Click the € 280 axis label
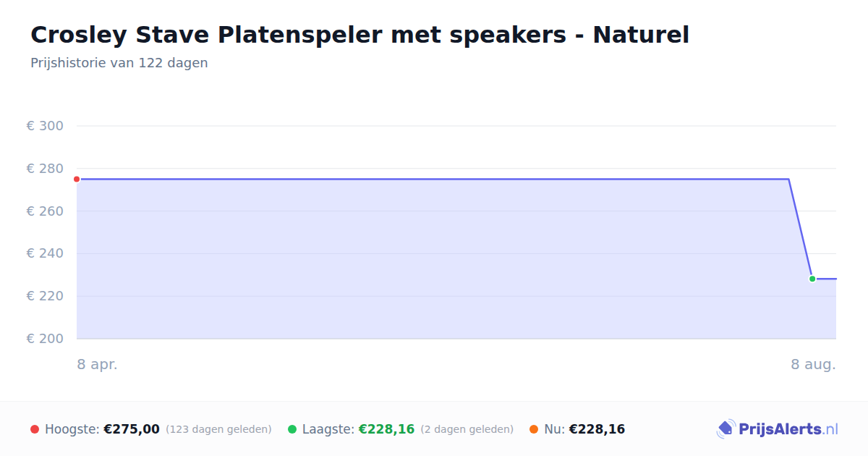This screenshot has width=868, height=456. 45,169
